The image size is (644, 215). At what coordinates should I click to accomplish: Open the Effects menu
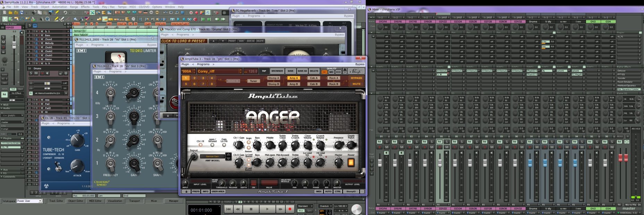[x=85, y=7]
